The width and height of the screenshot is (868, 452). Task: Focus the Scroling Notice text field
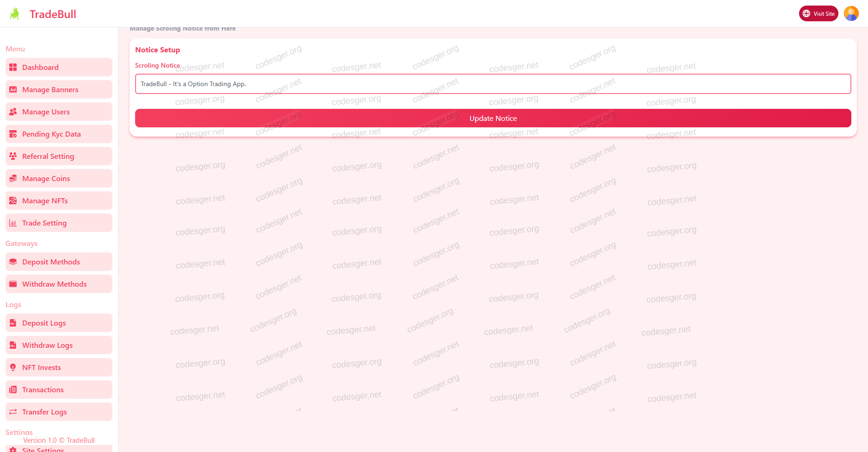493,84
